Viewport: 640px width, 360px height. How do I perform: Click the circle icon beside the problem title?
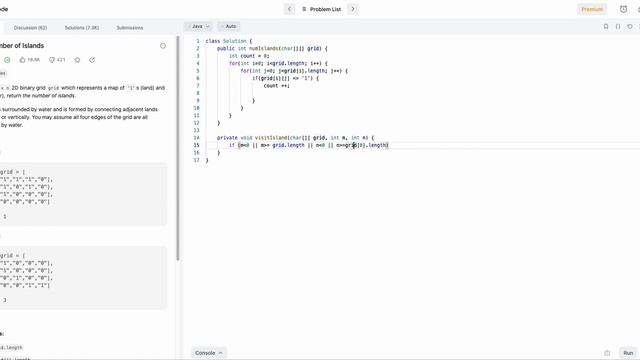coord(163,46)
